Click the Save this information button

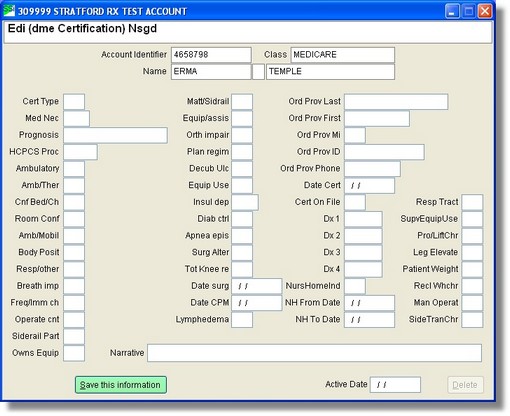(x=121, y=385)
